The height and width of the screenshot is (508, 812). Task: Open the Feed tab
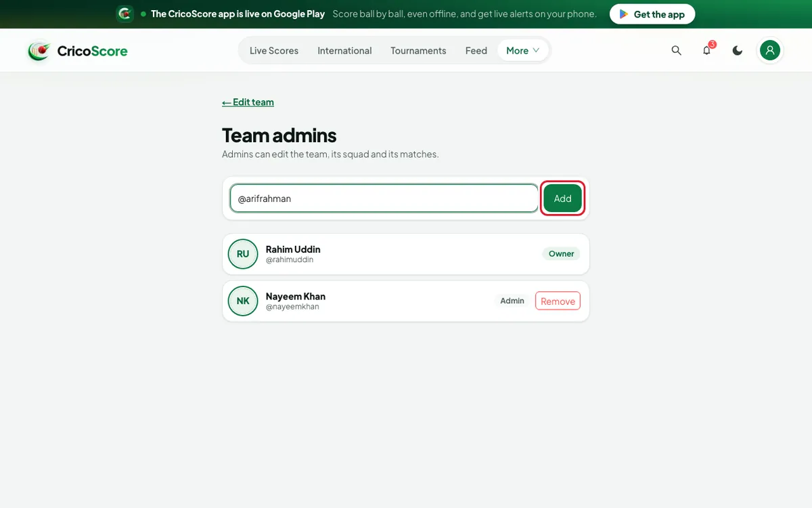[x=476, y=51]
